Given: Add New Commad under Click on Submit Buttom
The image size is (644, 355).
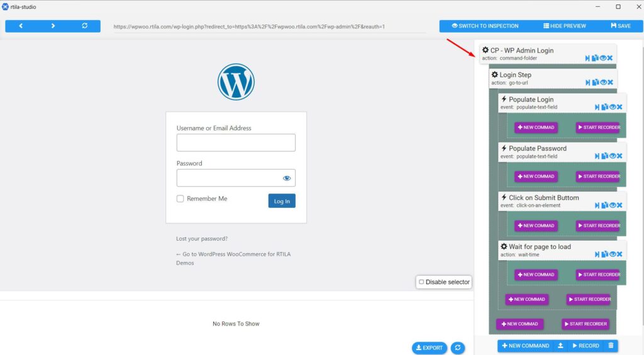Looking at the screenshot, I should (x=536, y=226).
